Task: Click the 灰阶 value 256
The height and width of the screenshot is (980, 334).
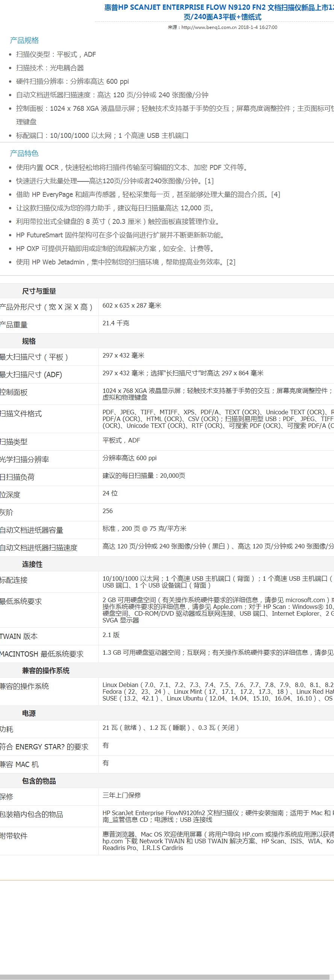Action: click(x=108, y=511)
